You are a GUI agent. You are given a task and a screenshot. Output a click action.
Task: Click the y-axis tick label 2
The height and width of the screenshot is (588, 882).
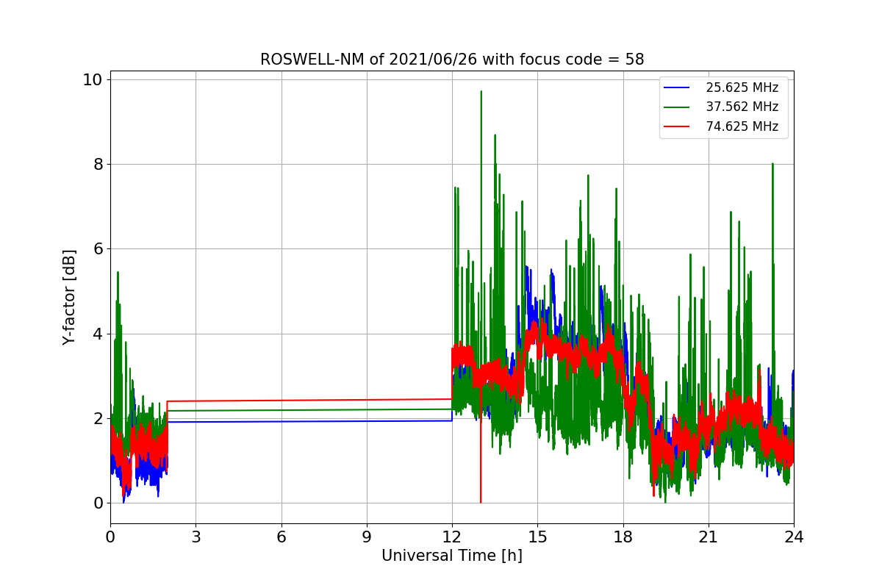click(x=98, y=418)
